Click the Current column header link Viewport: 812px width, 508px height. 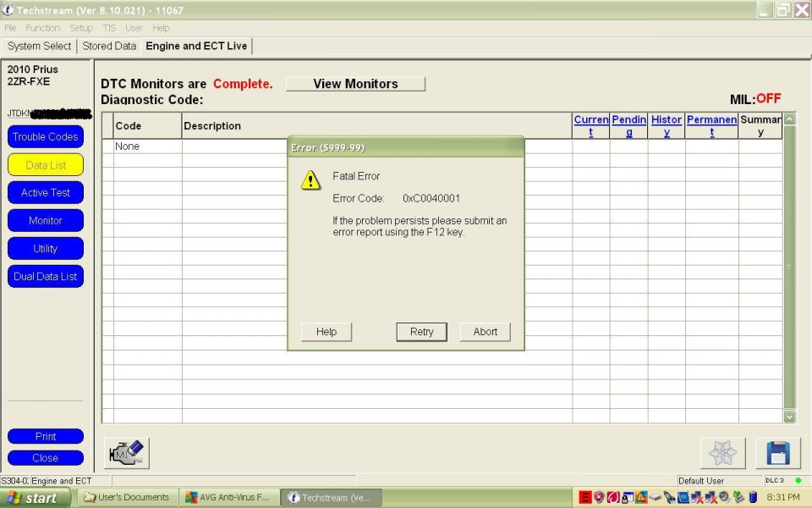(x=591, y=125)
